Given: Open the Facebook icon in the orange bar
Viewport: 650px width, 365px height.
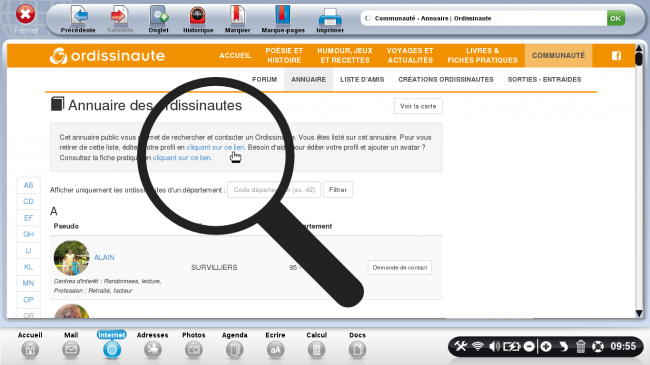Looking at the screenshot, I should pyautogui.click(x=616, y=56).
